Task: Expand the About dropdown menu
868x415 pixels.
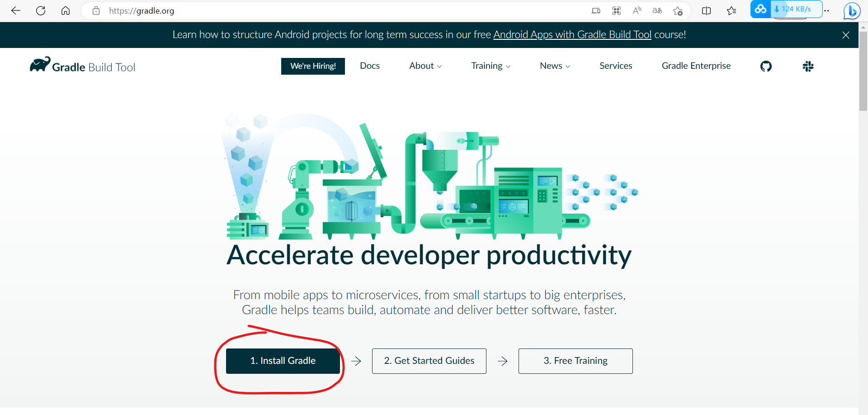Action: 425,66
